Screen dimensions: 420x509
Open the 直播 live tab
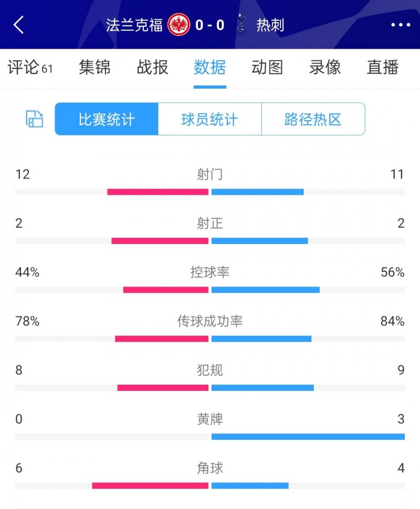coord(383,68)
